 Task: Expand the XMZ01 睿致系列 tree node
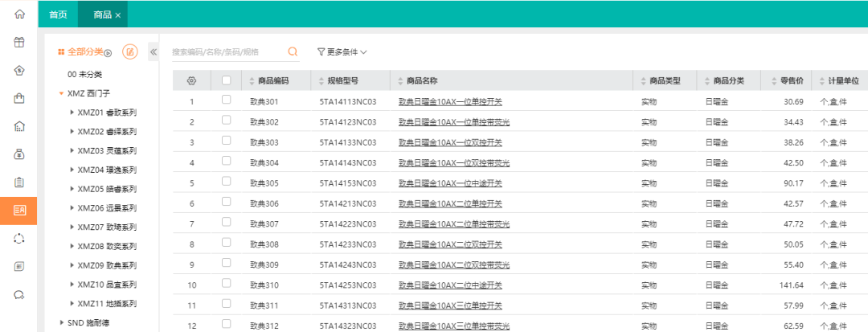coord(72,113)
